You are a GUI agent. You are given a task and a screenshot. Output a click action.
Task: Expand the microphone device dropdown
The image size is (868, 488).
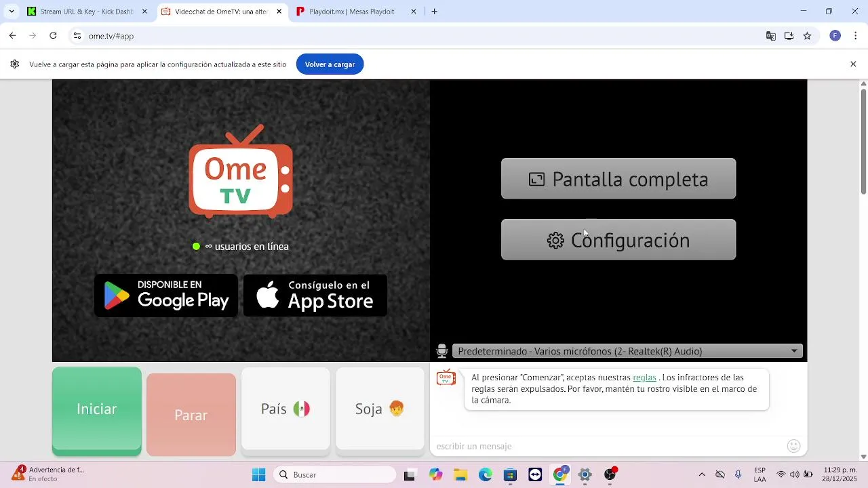(627, 351)
